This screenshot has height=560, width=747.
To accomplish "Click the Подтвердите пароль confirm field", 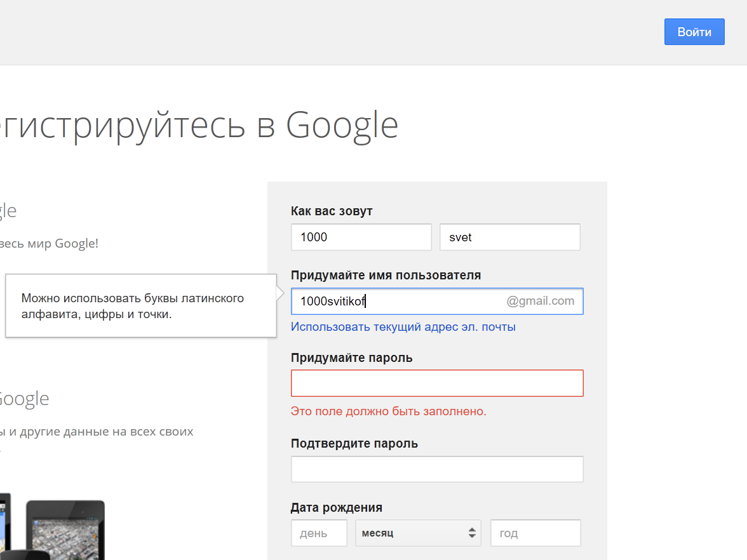I will click(x=437, y=469).
